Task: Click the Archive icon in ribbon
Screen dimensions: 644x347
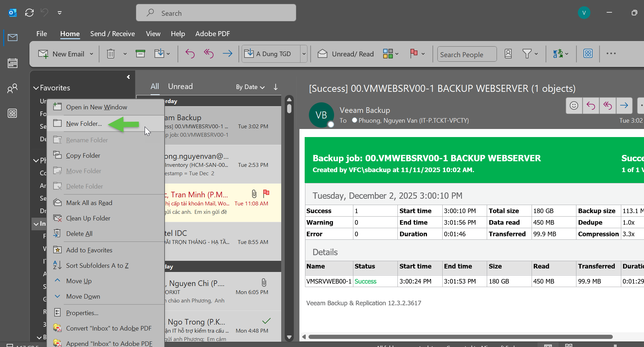Action: pyautogui.click(x=140, y=54)
